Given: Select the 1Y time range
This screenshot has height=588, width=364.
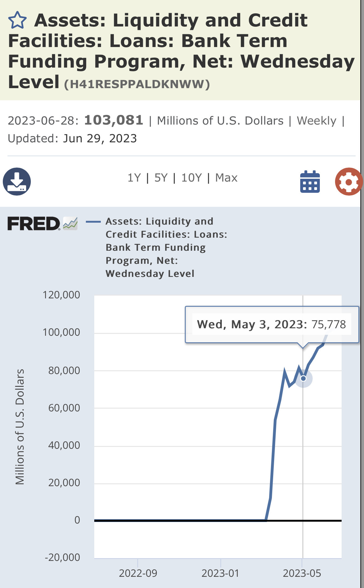Looking at the screenshot, I should click(x=134, y=178).
